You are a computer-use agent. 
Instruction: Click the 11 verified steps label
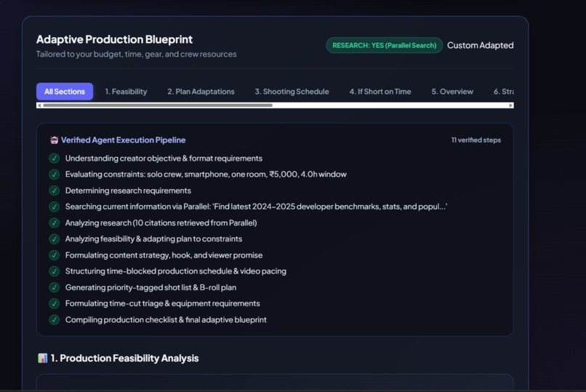pos(475,140)
